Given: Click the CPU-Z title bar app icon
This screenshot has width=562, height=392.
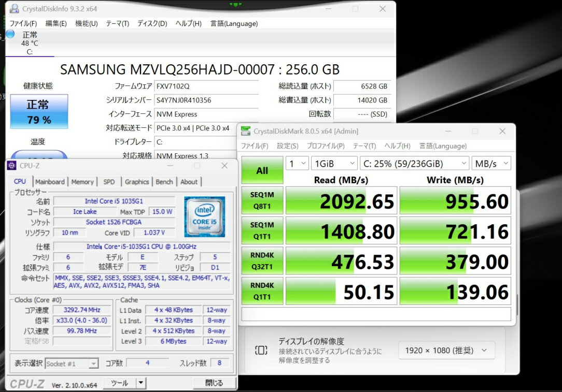Looking at the screenshot, I should point(12,165).
